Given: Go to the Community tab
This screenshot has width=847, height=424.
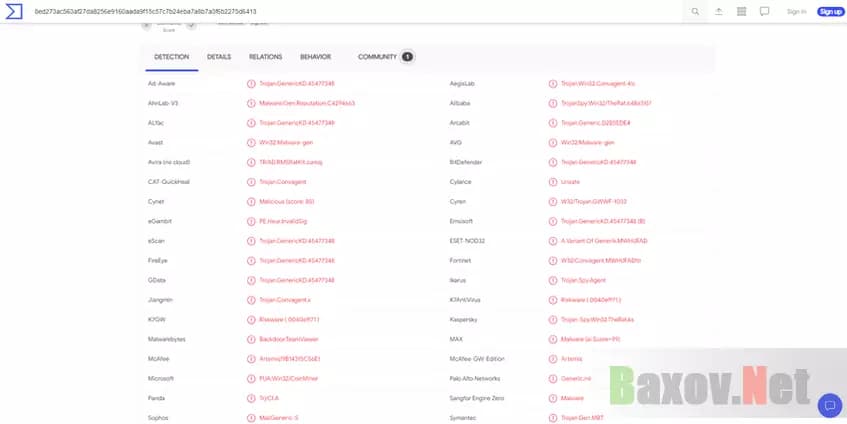Looking at the screenshot, I should pyautogui.click(x=377, y=57).
